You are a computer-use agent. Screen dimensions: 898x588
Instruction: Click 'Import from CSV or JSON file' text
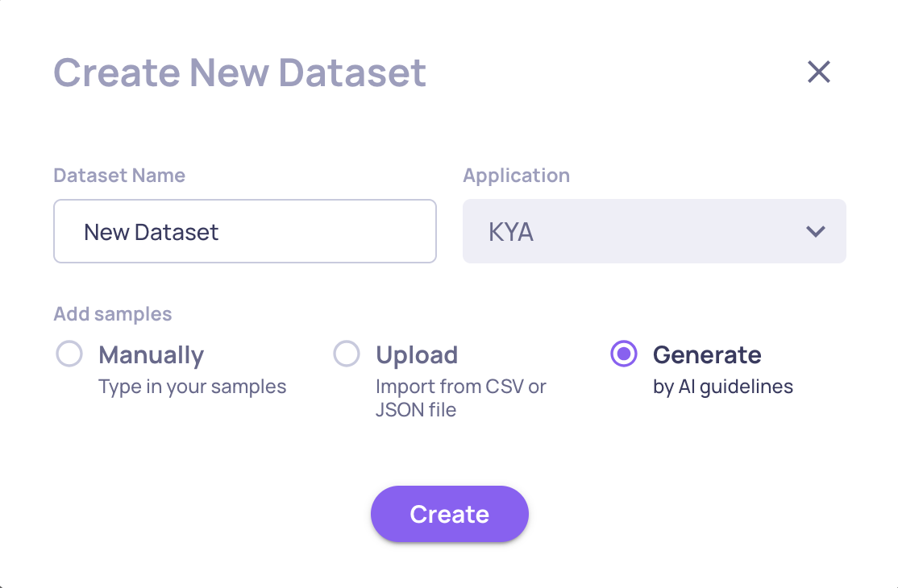click(460, 398)
